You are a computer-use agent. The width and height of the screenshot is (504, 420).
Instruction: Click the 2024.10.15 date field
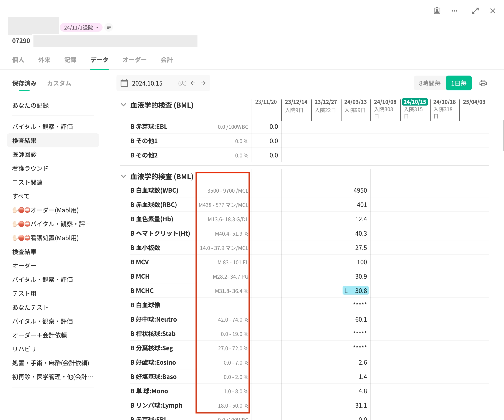click(x=147, y=83)
